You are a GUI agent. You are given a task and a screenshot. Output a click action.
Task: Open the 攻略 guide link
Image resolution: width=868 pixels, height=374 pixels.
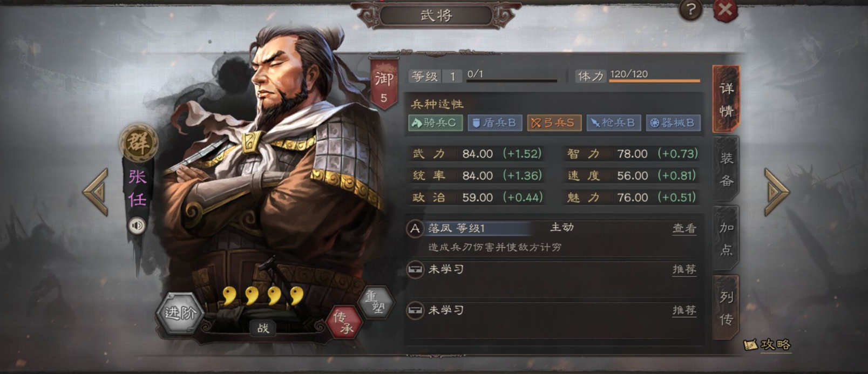tap(767, 344)
